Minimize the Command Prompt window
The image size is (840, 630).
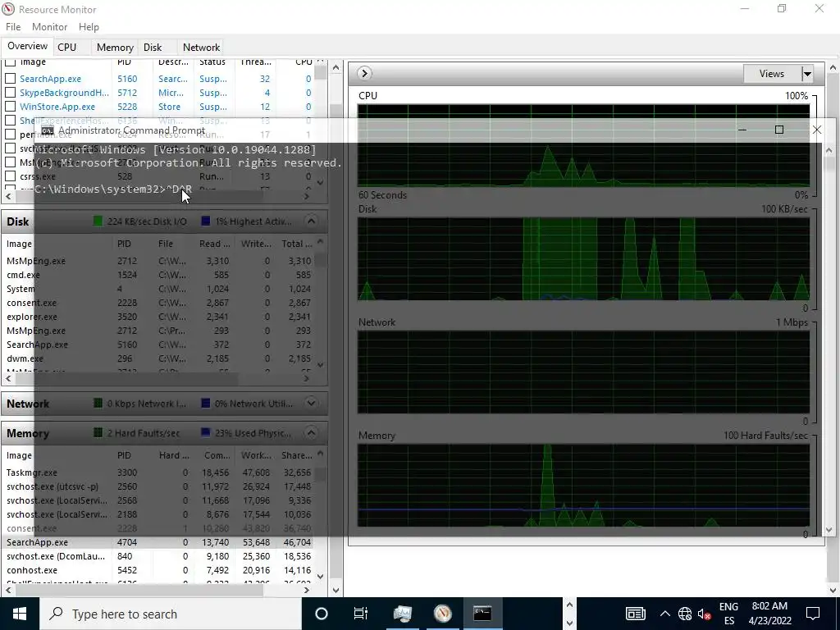coord(742,130)
